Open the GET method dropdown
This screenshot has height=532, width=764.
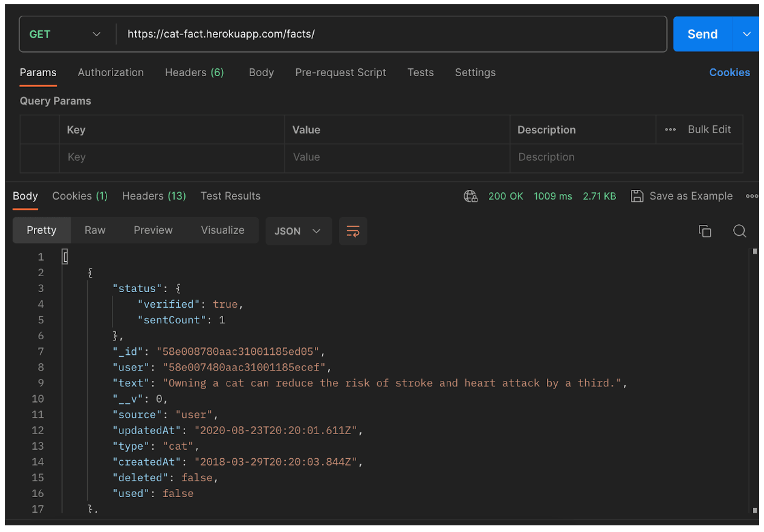coord(65,34)
